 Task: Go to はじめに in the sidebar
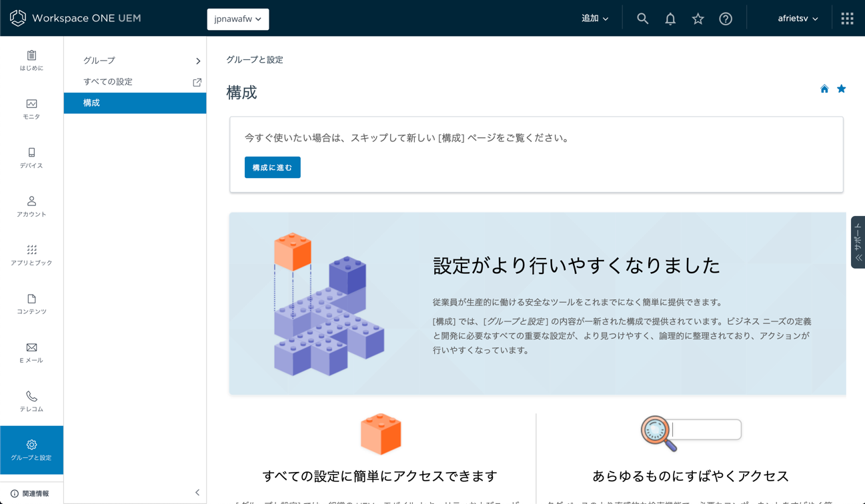(x=31, y=61)
